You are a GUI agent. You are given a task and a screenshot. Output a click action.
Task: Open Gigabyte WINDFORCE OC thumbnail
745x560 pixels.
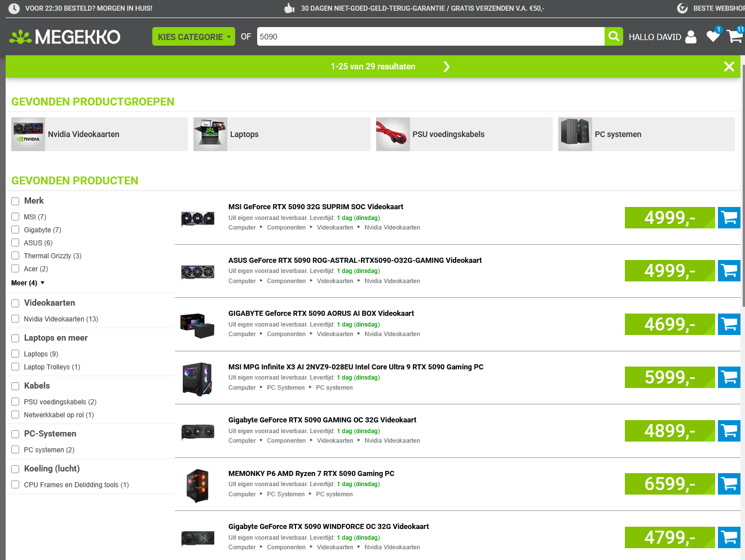click(x=197, y=539)
